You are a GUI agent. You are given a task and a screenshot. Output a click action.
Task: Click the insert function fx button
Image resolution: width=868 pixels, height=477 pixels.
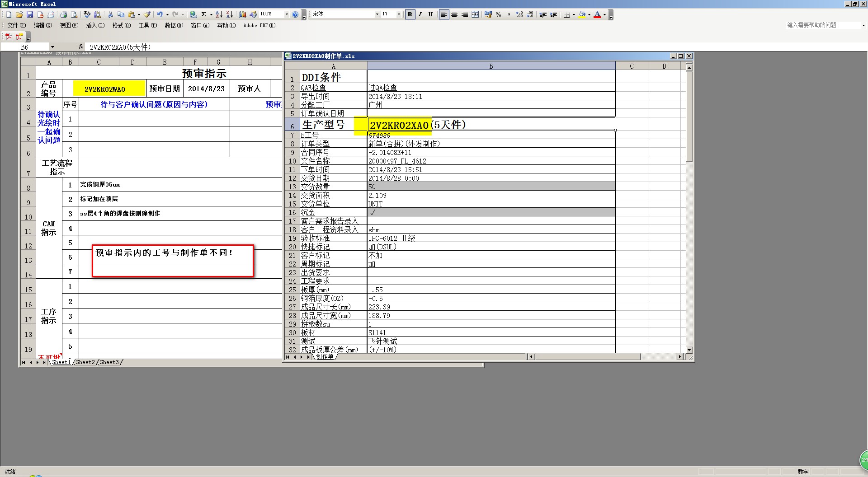coord(80,47)
